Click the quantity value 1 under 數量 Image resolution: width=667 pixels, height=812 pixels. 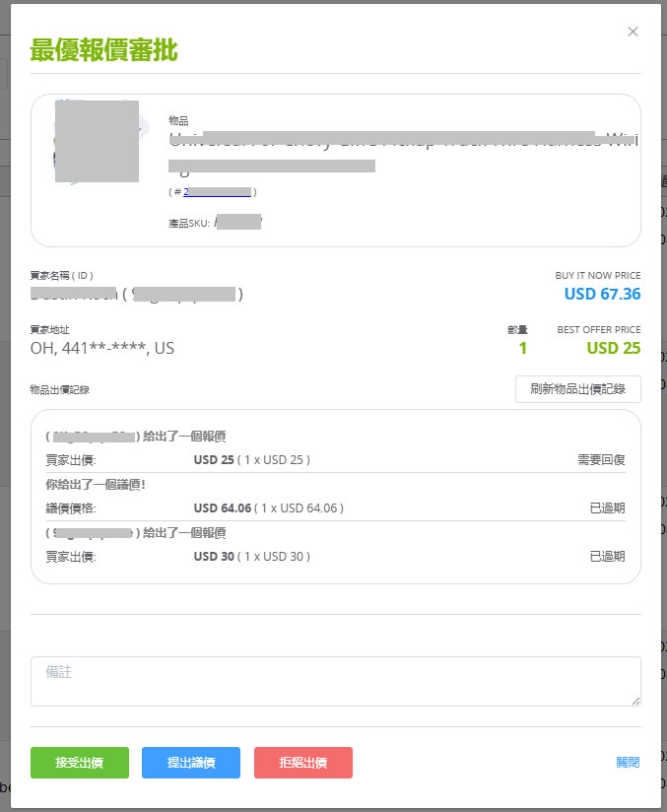click(522, 348)
